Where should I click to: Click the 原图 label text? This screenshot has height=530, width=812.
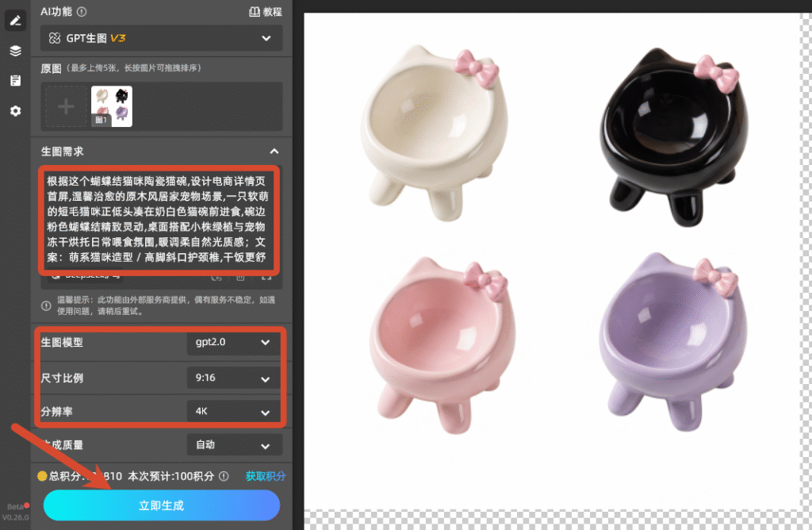(51, 68)
